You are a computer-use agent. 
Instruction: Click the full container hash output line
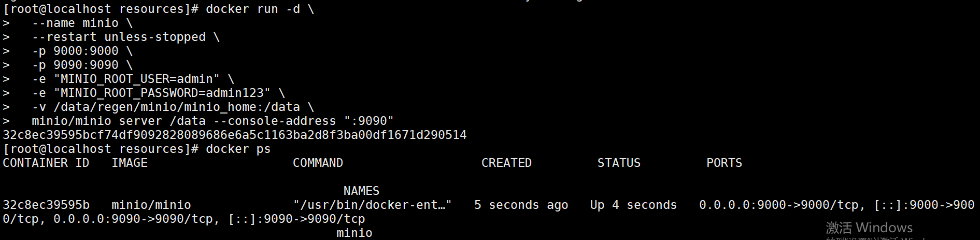(x=235, y=135)
